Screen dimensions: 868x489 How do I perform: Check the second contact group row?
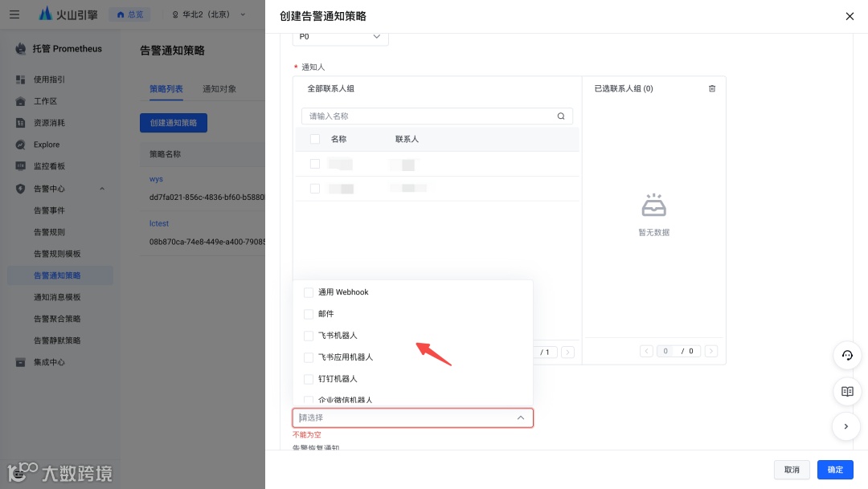(315, 189)
